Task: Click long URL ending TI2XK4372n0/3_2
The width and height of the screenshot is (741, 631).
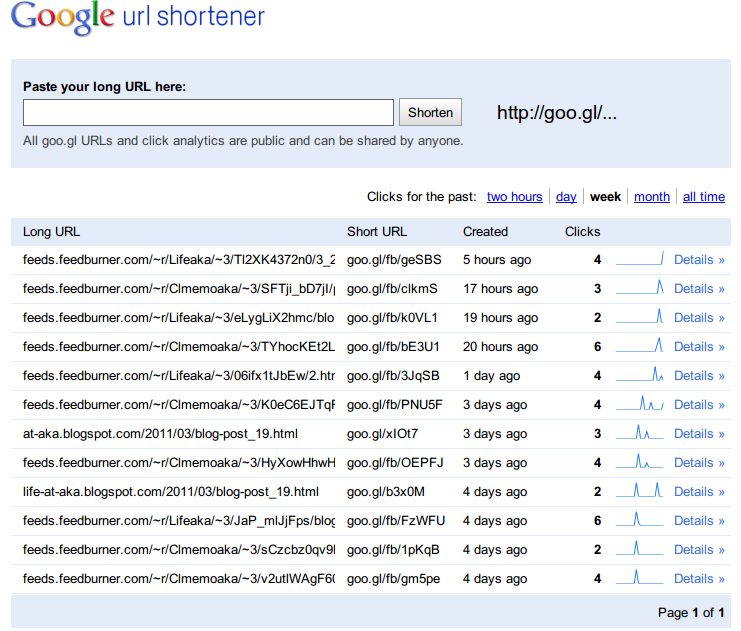Action: coord(179,259)
